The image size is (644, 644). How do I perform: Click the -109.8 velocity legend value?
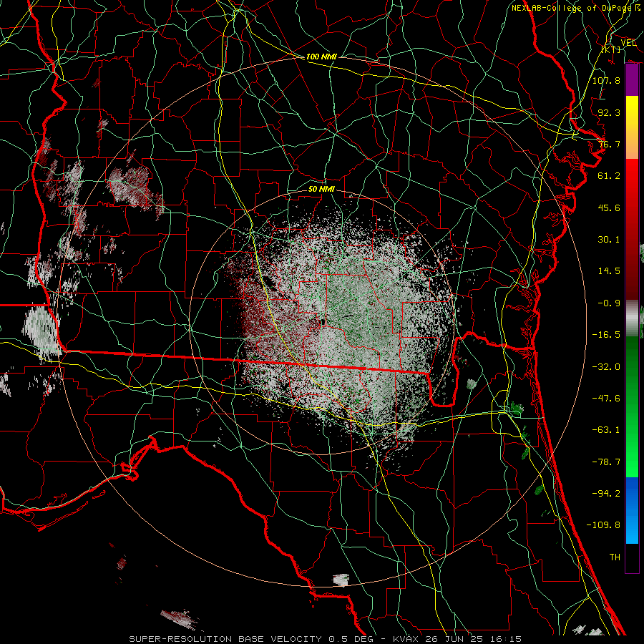point(603,525)
